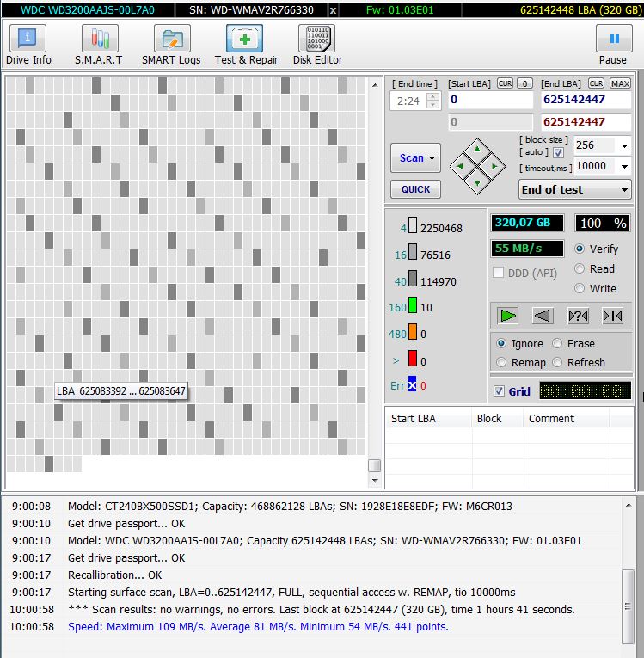The image size is (644, 658).
Task: Click the 55 MB/s speed display
Action: pos(527,249)
